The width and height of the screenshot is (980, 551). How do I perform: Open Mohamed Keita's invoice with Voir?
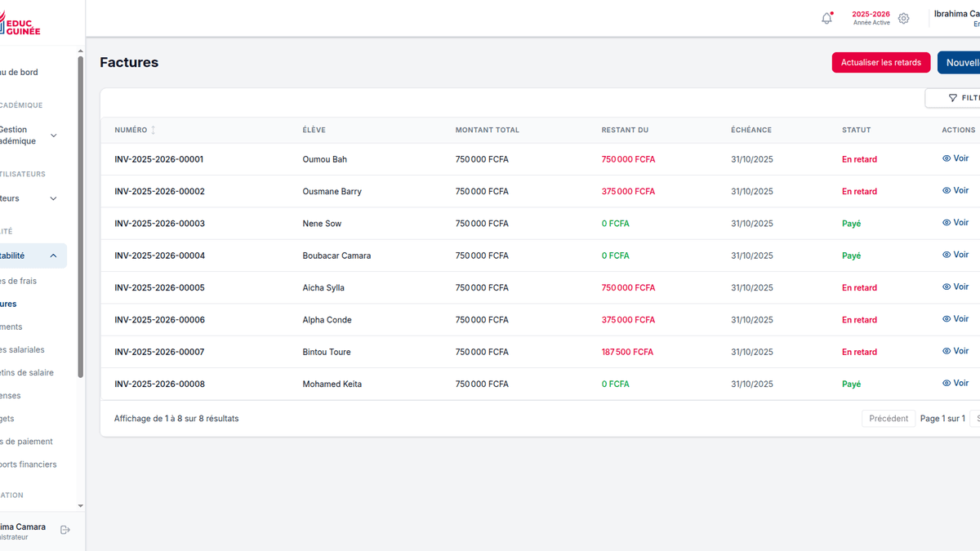(955, 383)
